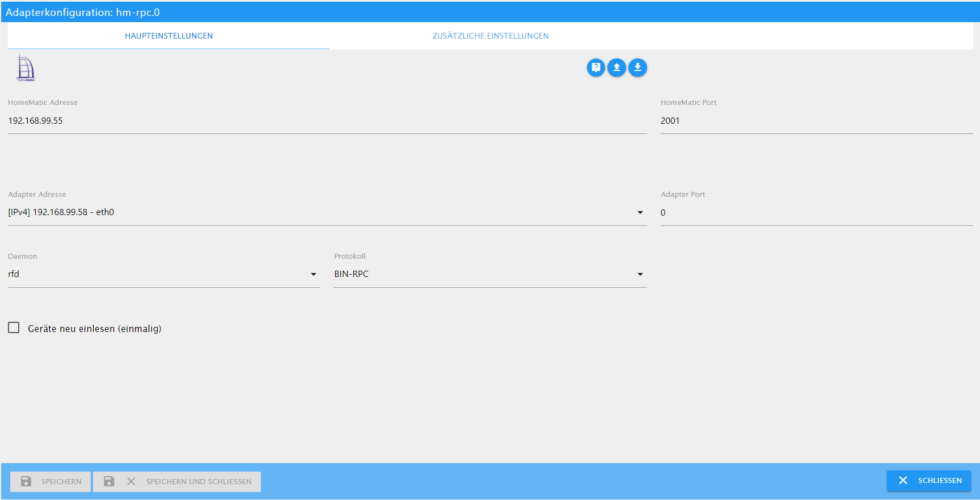Click the 'Adapter Adresse' label
The width and height of the screenshot is (980, 500).
(x=37, y=194)
